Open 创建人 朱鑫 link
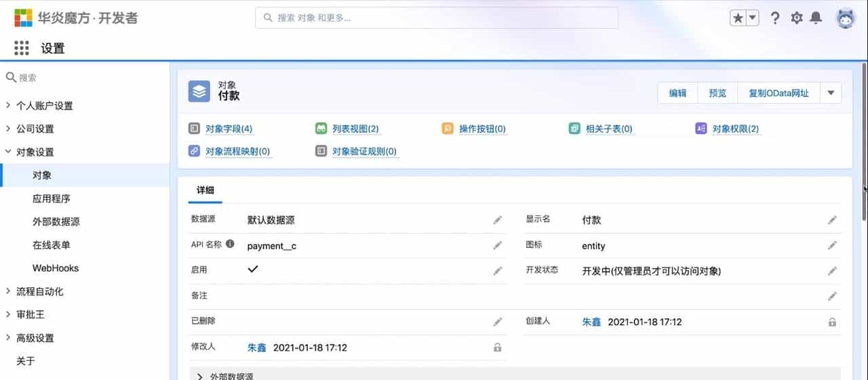 591,322
